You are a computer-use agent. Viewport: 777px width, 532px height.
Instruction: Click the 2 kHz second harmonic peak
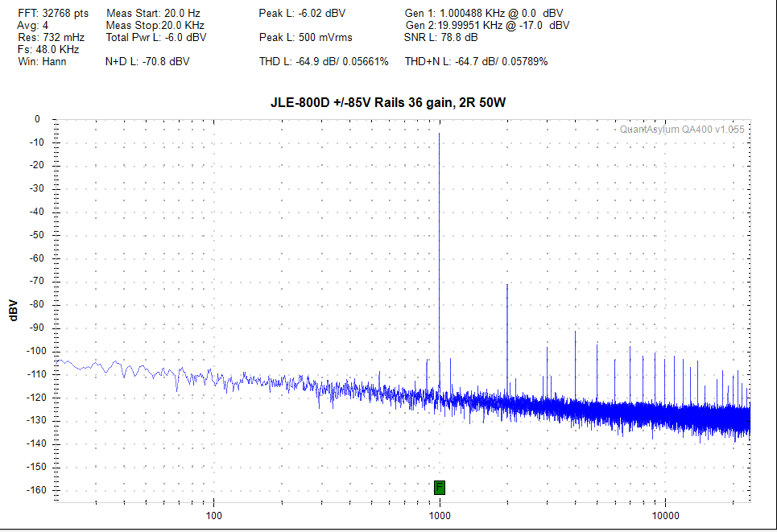(507, 286)
